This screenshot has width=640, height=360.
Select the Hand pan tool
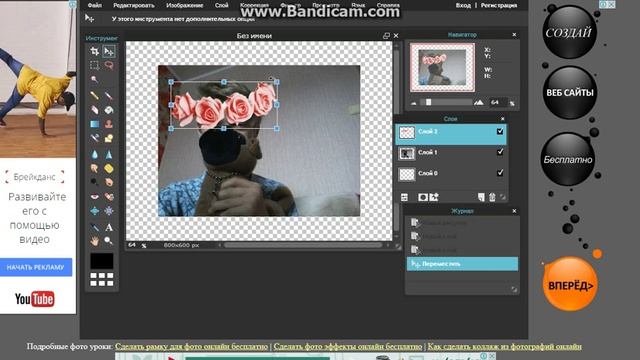tap(95, 241)
